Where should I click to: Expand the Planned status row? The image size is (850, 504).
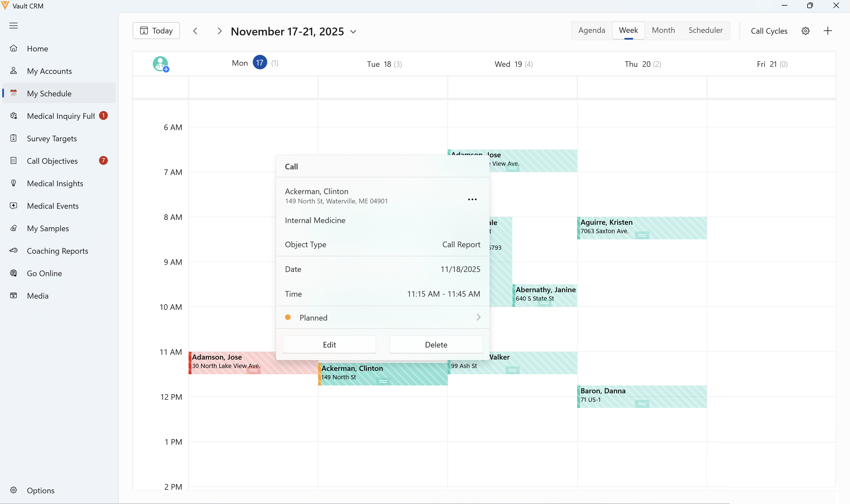[x=383, y=317]
